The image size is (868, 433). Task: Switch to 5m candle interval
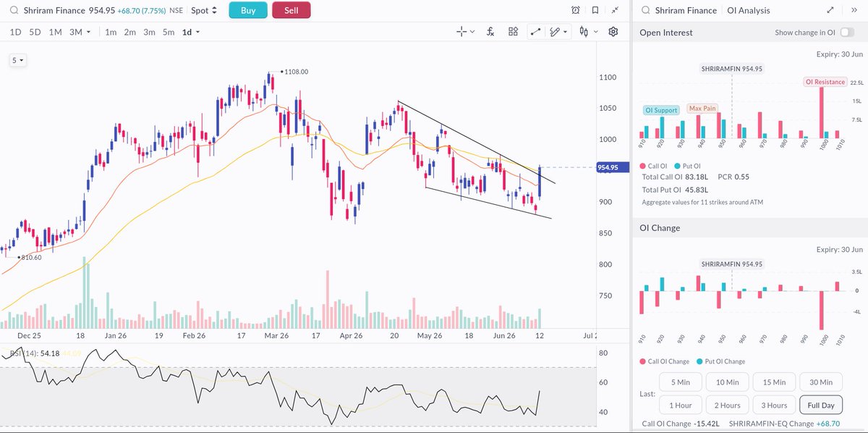[x=169, y=32]
